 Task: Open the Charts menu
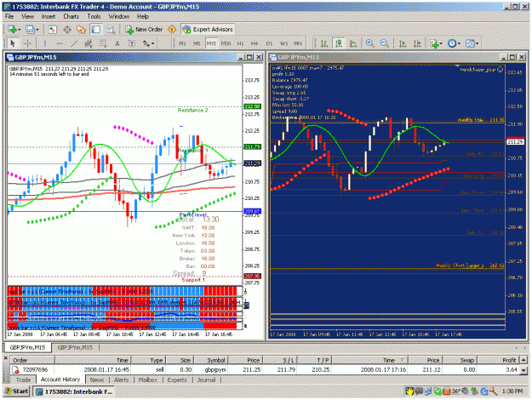71,16
